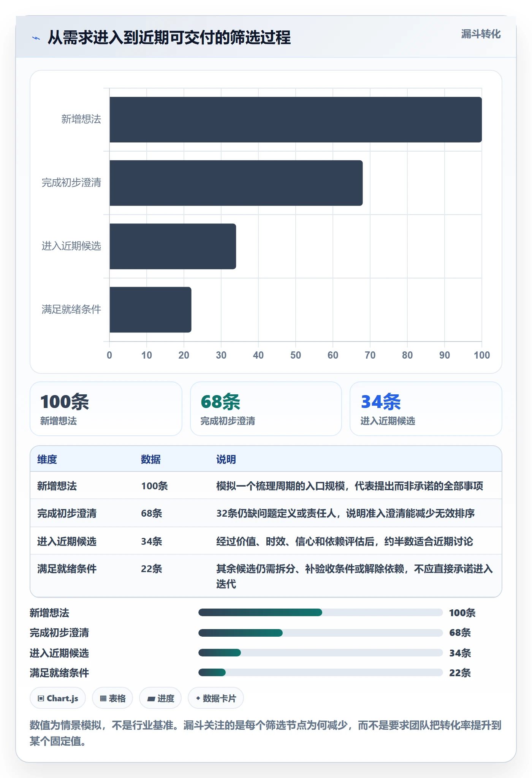Click description starting with 其余候选仍需拆分
Image resolution: width=532 pixels, height=778 pixels.
355,576
